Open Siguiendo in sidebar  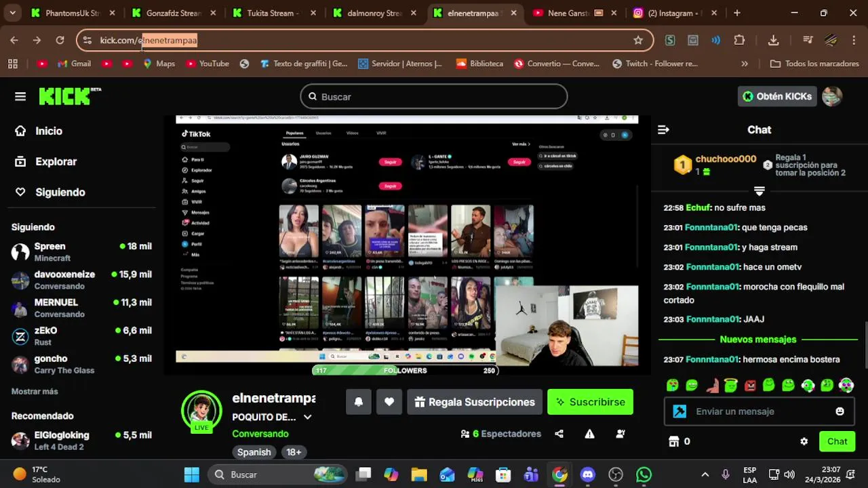[x=51, y=192]
